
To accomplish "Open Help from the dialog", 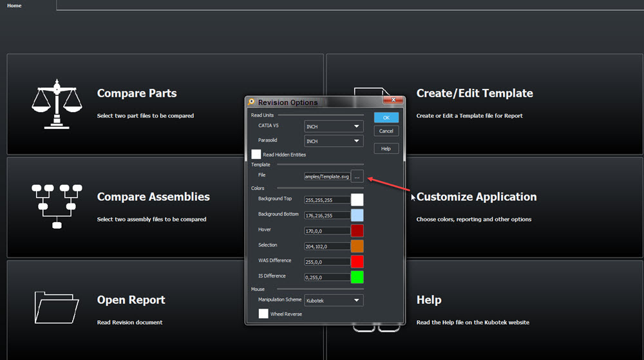I will [x=386, y=149].
